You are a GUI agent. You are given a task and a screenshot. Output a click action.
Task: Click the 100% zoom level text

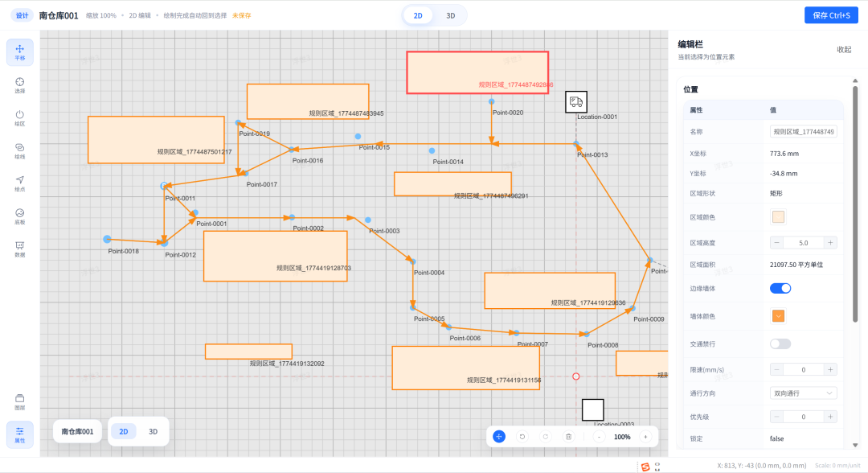[622, 437]
